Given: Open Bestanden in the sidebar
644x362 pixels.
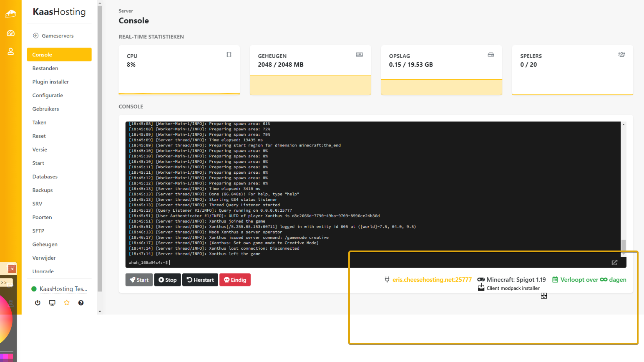Looking at the screenshot, I should click(x=45, y=68).
